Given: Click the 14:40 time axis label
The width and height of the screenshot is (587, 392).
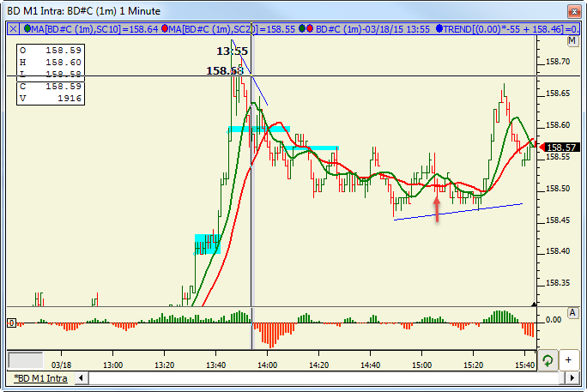Looking at the screenshot, I should (370, 365).
